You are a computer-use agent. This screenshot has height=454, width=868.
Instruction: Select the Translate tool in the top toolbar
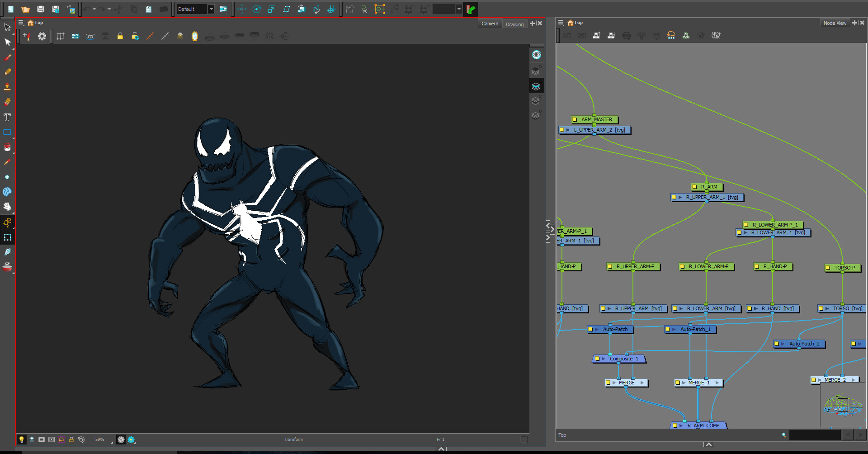coord(242,9)
